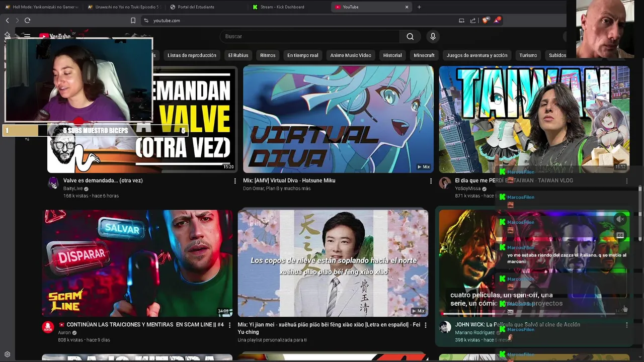Open site settings icon beside youtube.com

146,21
